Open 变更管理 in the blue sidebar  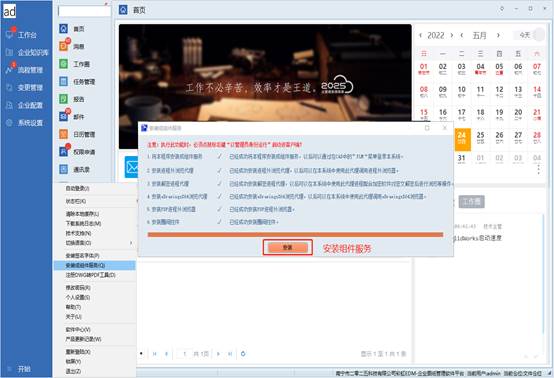click(x=24, y=88)
